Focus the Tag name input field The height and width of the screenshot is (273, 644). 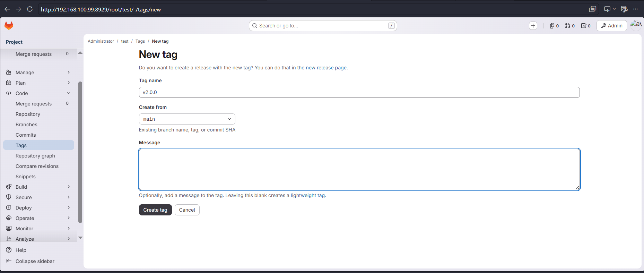[359, 92]
